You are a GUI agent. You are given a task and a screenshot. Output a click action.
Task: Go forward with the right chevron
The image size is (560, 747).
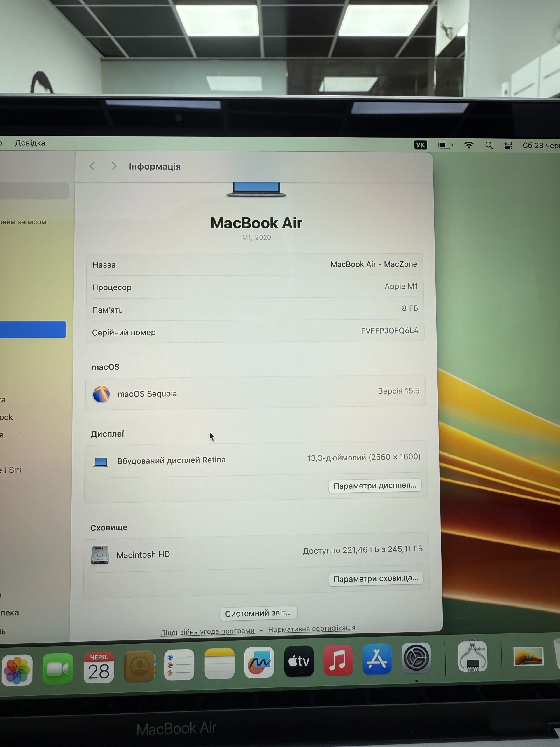point(114,166)
